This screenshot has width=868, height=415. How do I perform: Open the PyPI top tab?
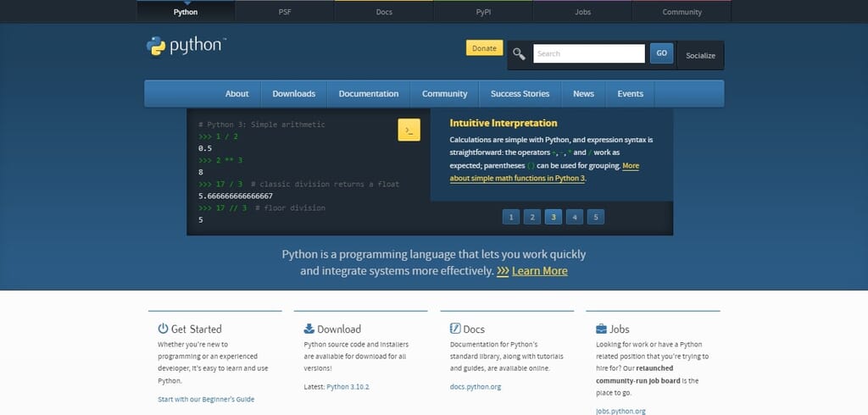point(483,12)
